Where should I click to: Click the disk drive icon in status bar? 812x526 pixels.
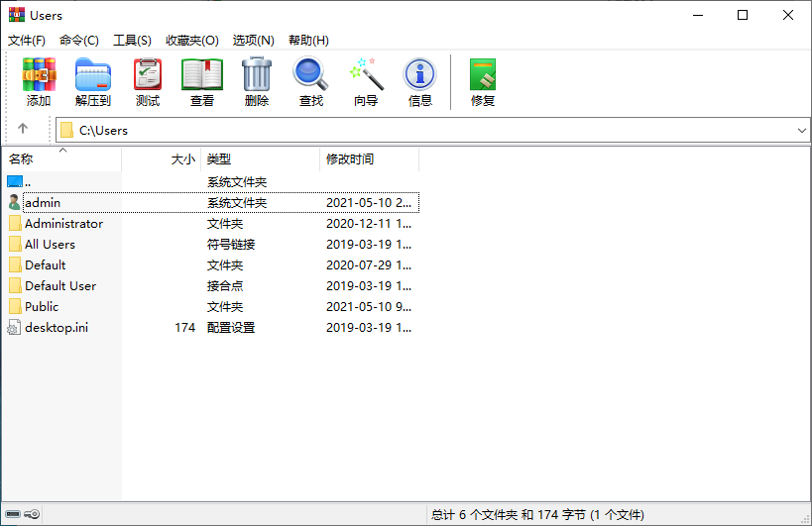tap(13, 514)
